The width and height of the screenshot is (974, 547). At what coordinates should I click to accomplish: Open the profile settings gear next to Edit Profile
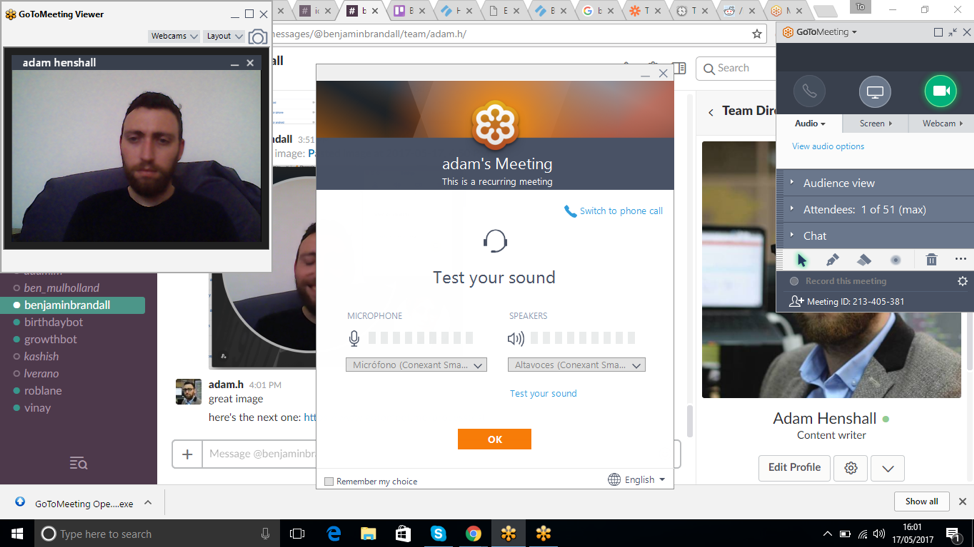point(850,468)
